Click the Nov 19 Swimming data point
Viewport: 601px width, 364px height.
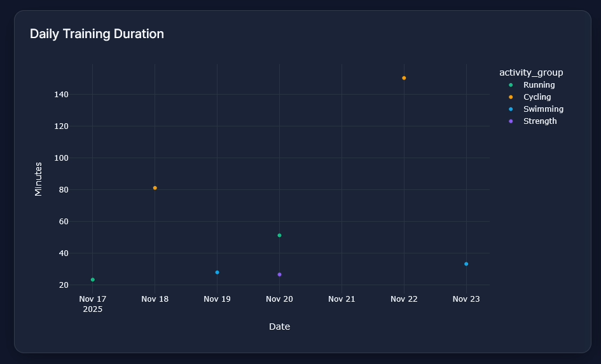[x=217, y=273]
